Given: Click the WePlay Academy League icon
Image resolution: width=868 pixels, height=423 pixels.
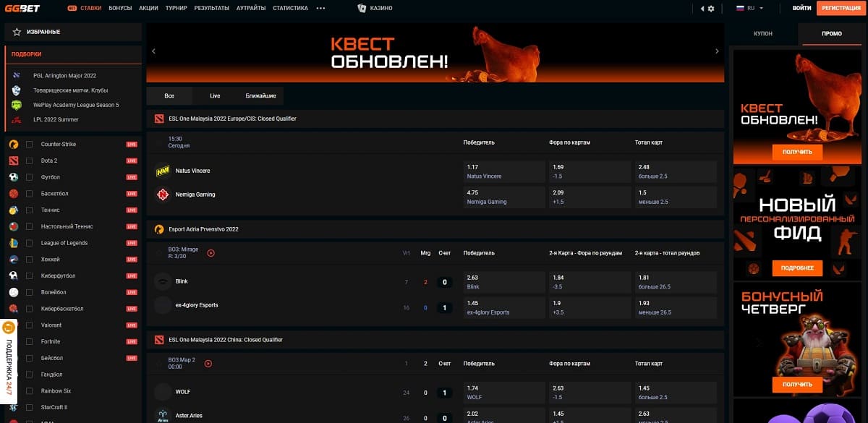Looking at the screenshot, I should [17, 105].
